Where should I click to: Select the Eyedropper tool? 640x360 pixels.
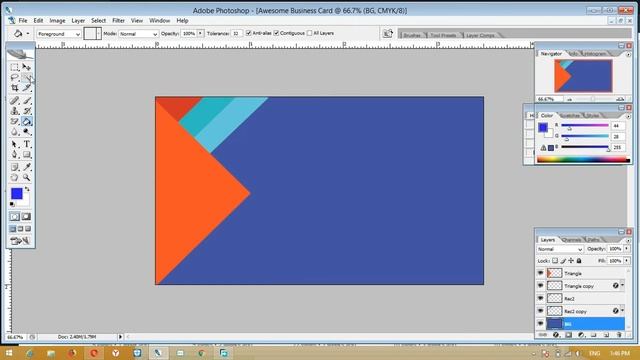click(x=27, y=167)
